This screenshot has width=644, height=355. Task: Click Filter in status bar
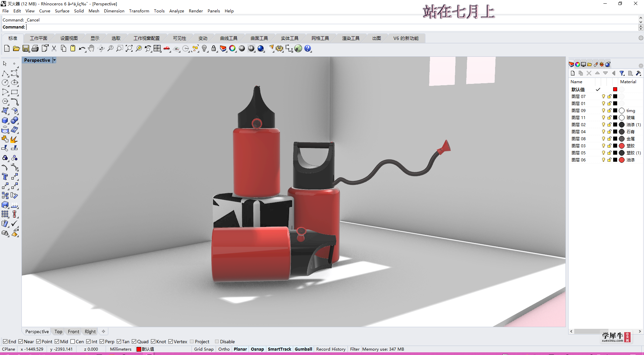coord(355,349)
